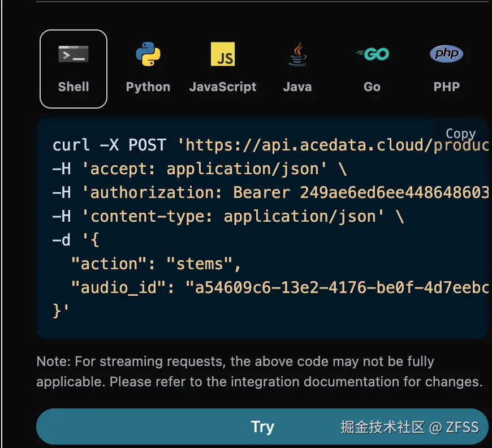Click the streaming requests note text

click(260, 372)
